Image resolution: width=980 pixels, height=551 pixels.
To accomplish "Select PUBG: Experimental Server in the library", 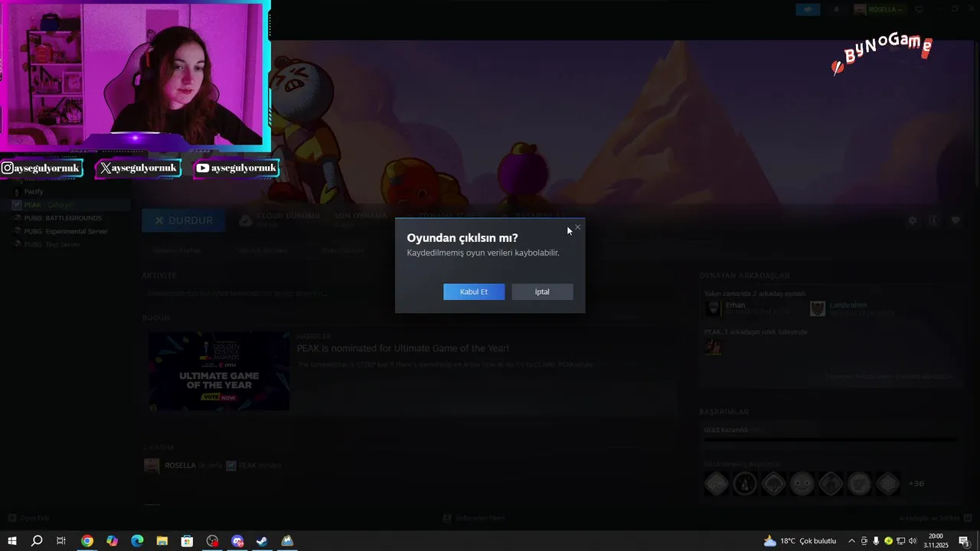I will tap(66, 231).
